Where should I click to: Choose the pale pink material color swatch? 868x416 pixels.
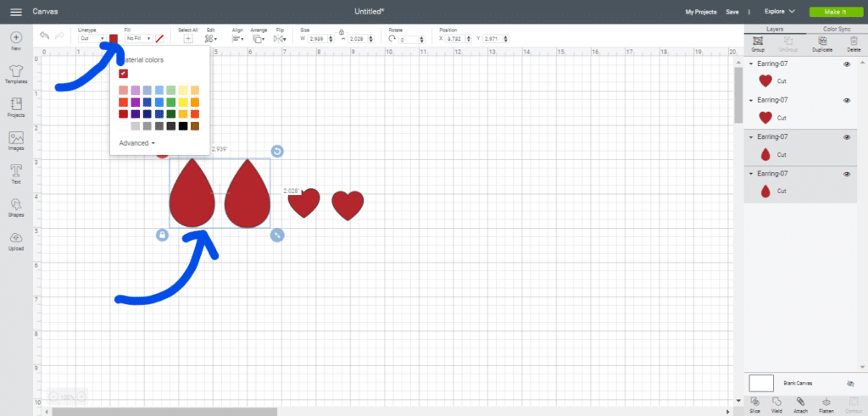pyautogui.click(x=123, y=90)
